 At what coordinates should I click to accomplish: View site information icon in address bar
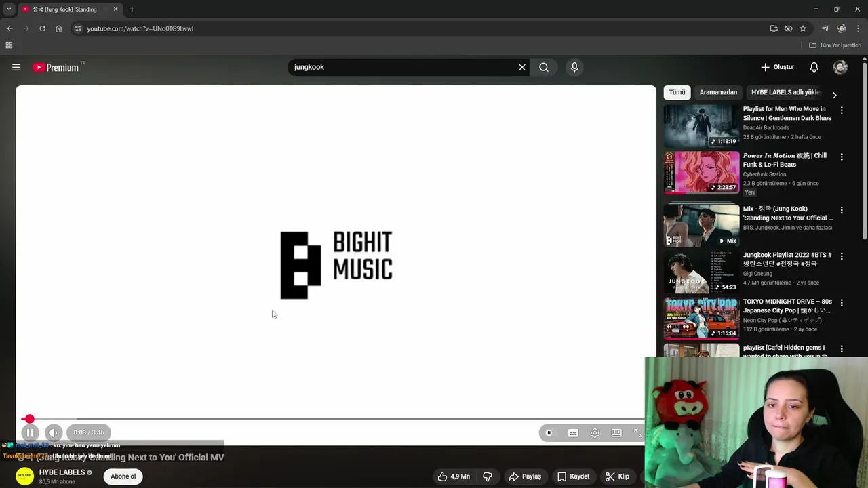pos(78,28)
